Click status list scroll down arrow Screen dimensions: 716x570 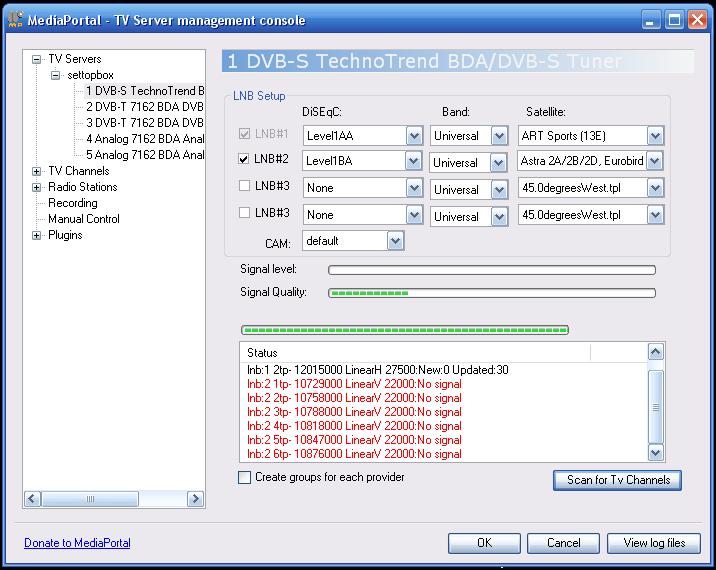[x=655, y=453]
